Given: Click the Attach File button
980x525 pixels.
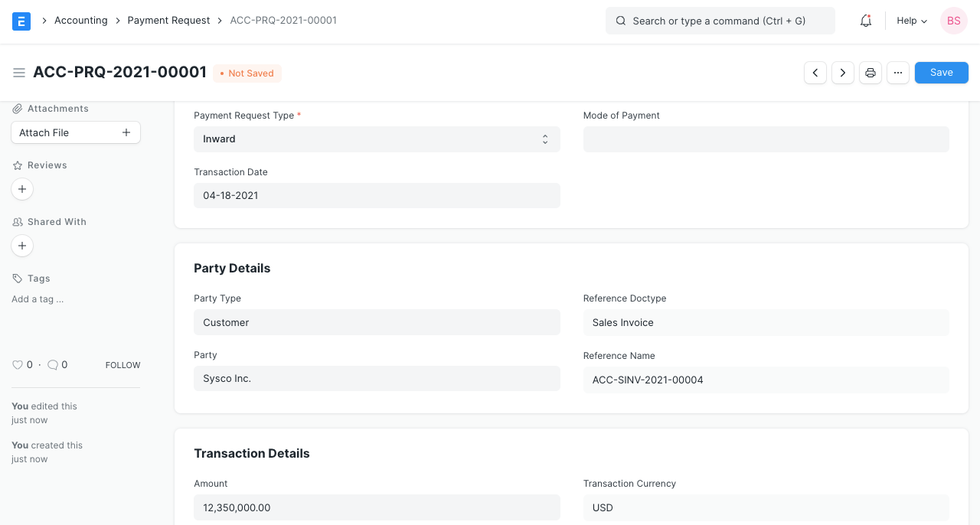Looking at the screenshot, I should click(x=76, y=132).
